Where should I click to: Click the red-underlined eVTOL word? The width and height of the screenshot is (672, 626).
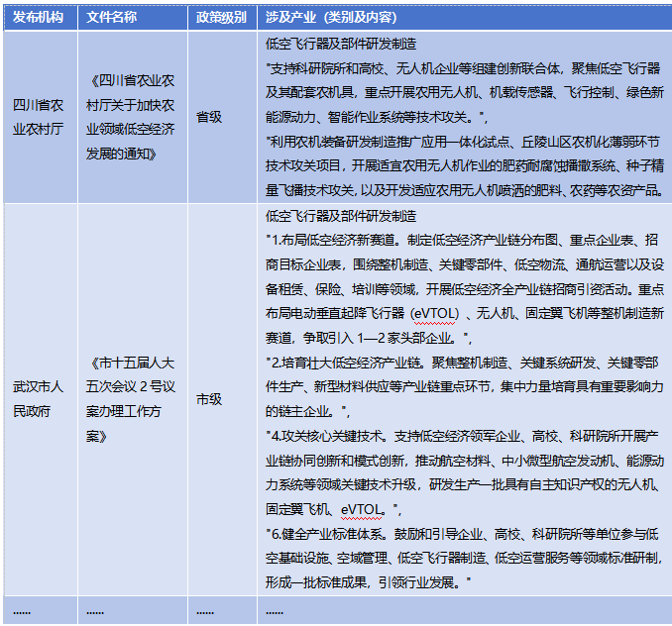(361, 509)
